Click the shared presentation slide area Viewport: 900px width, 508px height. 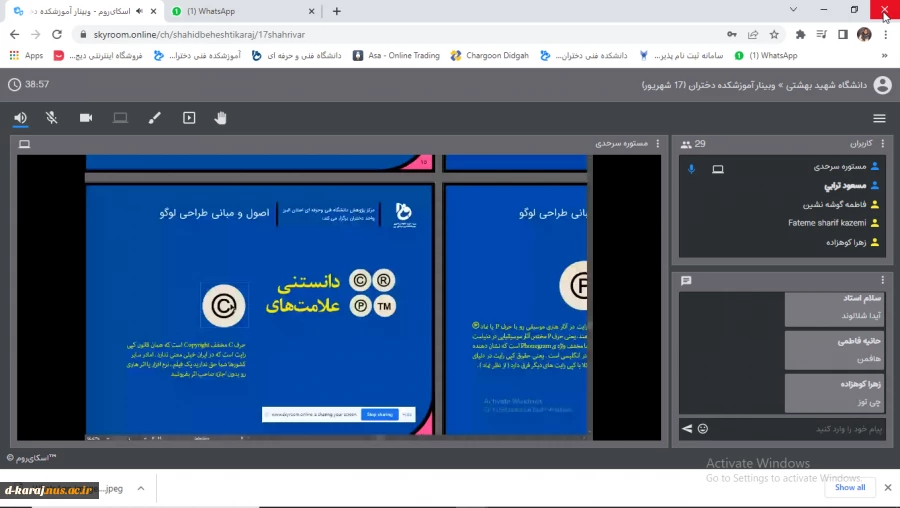click(x=339, y=297)
